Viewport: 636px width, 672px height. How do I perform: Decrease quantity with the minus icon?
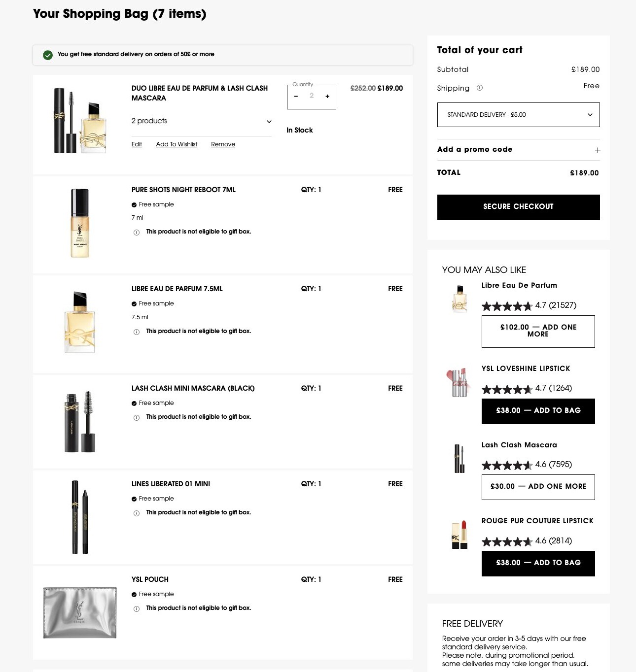296,96
